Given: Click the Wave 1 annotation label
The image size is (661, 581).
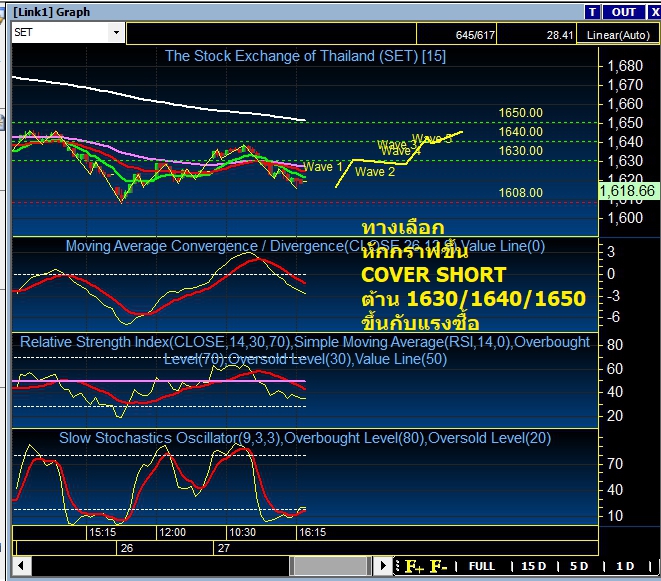Looking at the screenshot, I should point(323,167).
